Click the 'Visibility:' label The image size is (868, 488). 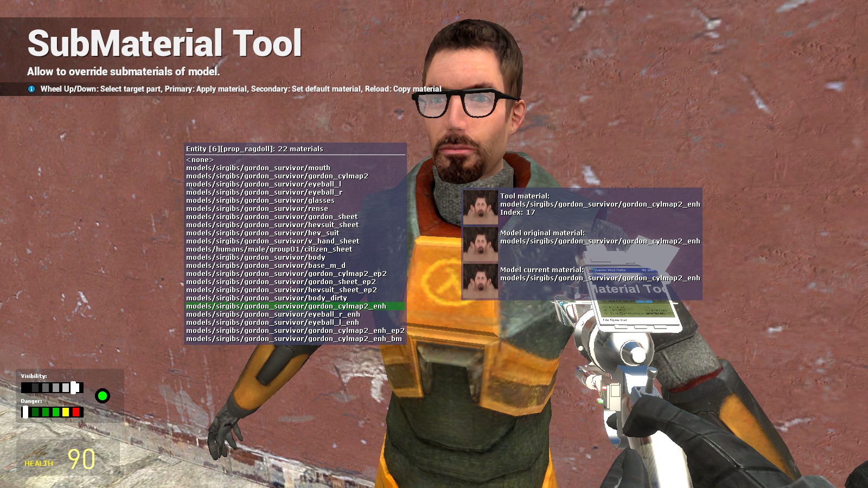click(x=34, y=376)
